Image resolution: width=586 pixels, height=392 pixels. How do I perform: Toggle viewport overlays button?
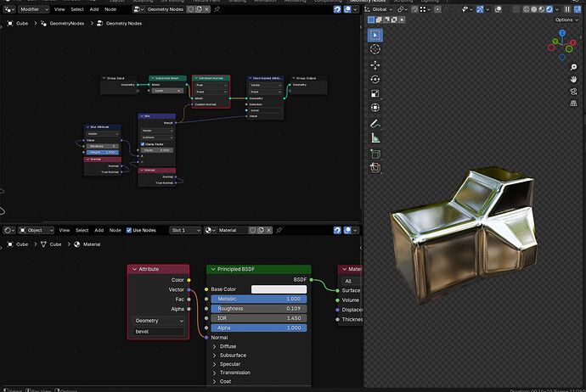[x=499, y=9]
